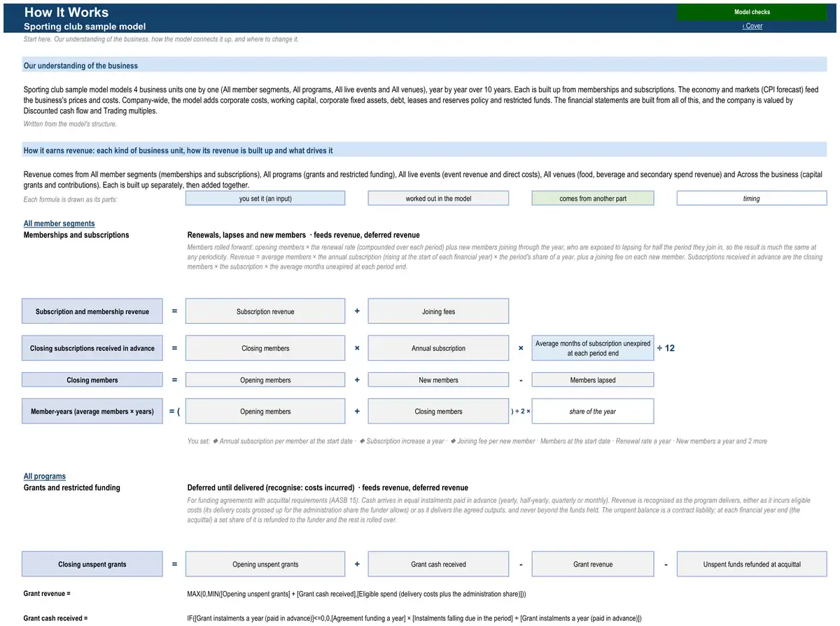Click the 'You set:' inputs summary line
840x626 pixels.
pos(477,441)
